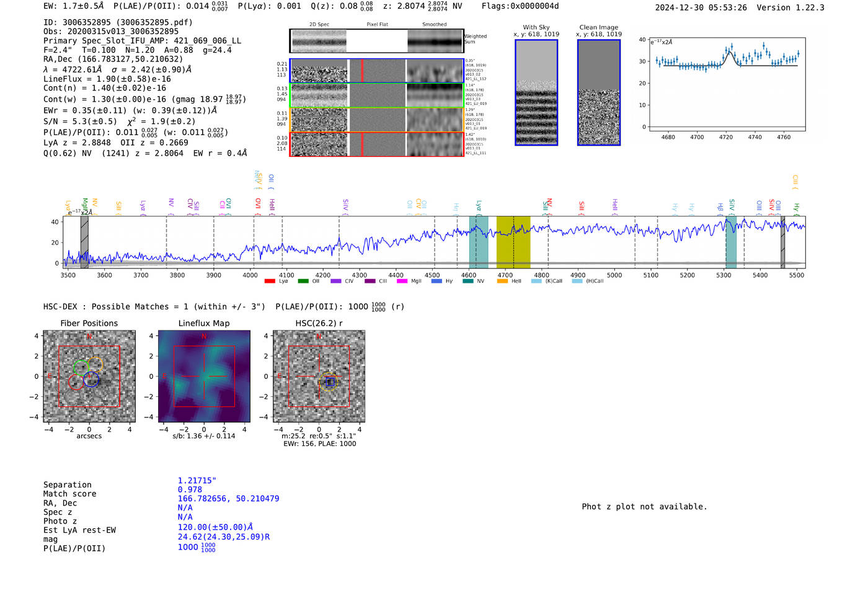Image resolution: width=868 pixels, height=591 pixels.
Task: Click the teal Lyα band near 4620 Å
Action: tap(479, 242)
